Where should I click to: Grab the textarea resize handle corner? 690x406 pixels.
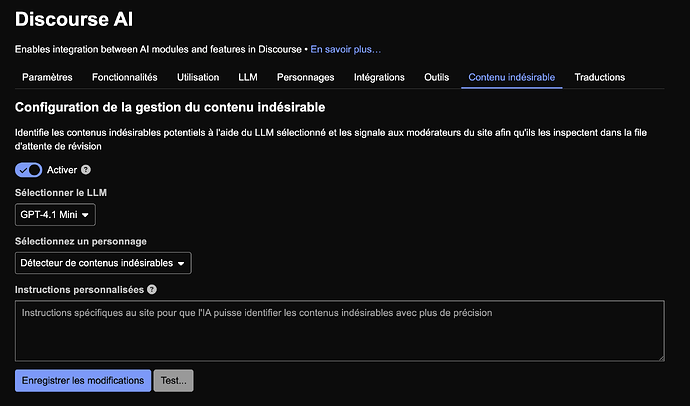click(x=660, y=356)
